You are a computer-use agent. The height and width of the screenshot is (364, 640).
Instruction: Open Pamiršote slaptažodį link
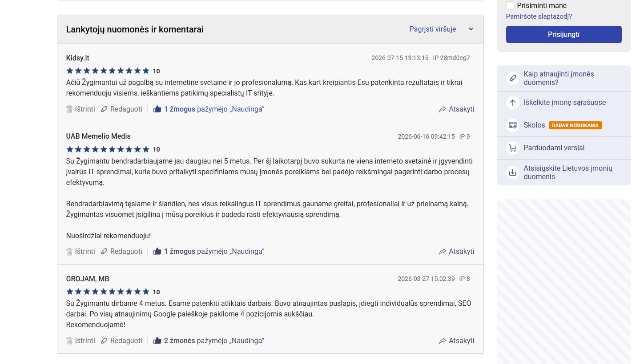(x=539, y=16)
